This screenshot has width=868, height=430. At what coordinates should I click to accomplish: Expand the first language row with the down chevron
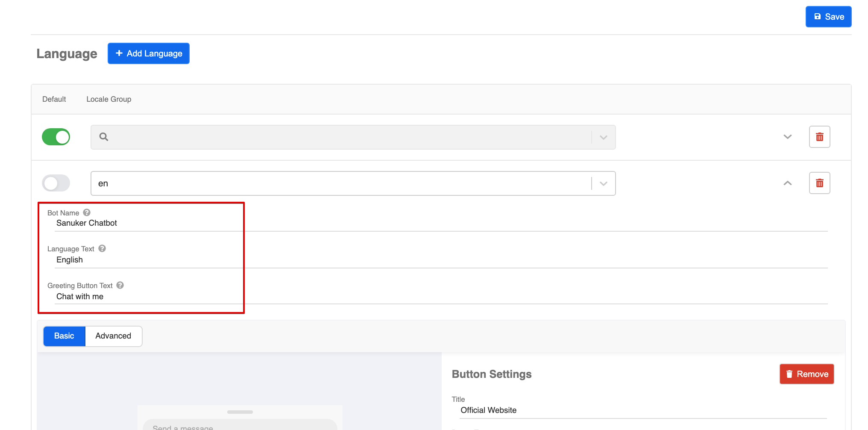[787, 137]
